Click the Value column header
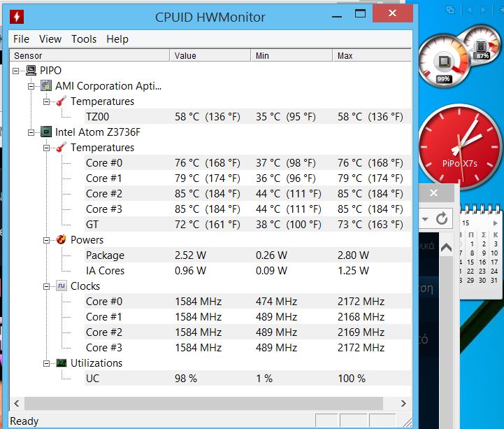The image size is (504, 429). 210,55
